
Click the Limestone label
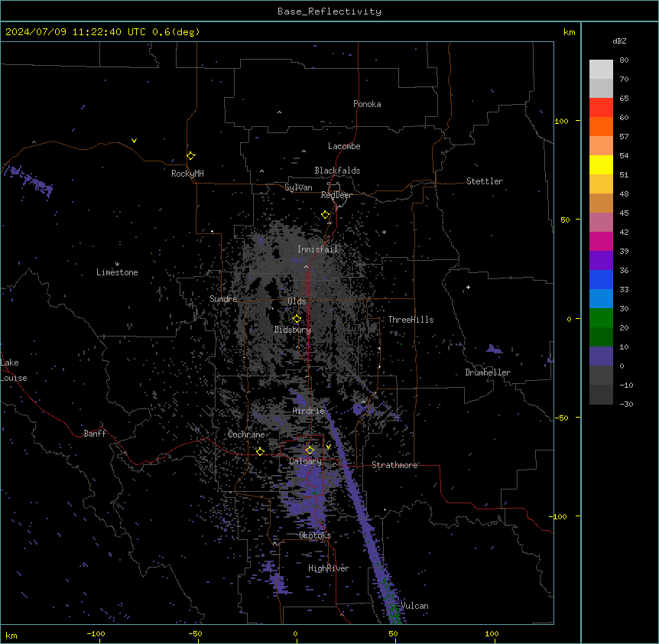pyautogui.click(x=117, y=272)
